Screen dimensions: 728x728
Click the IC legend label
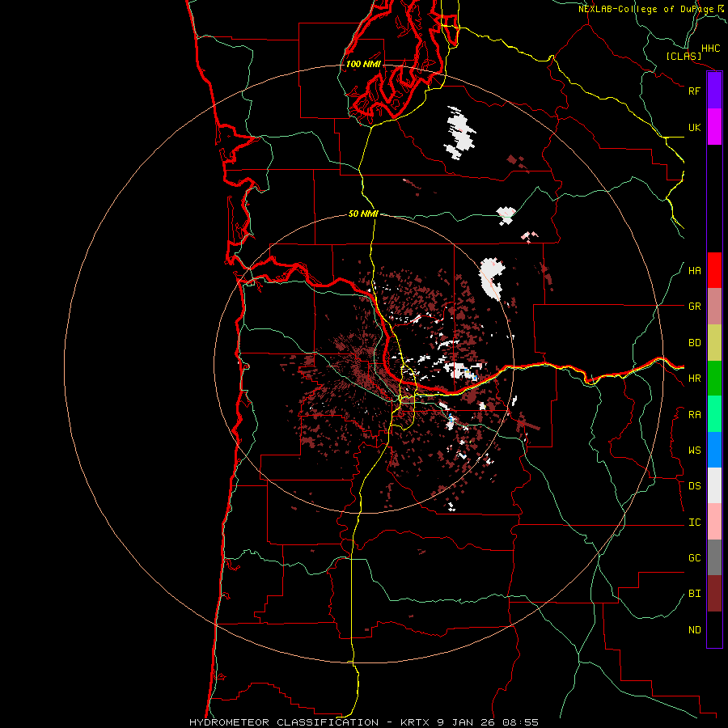click(x=694, y=523)
